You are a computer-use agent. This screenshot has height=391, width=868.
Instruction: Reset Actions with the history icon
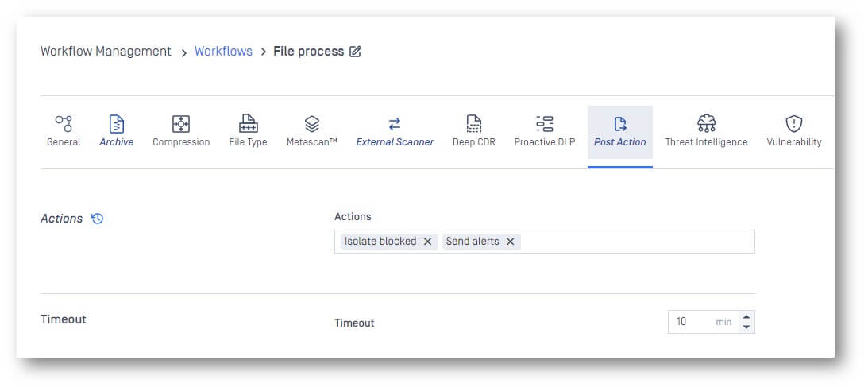click(98, 219)
